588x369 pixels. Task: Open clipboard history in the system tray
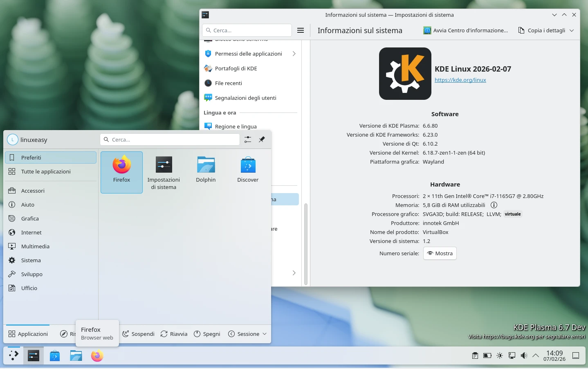tap(475, 355)
